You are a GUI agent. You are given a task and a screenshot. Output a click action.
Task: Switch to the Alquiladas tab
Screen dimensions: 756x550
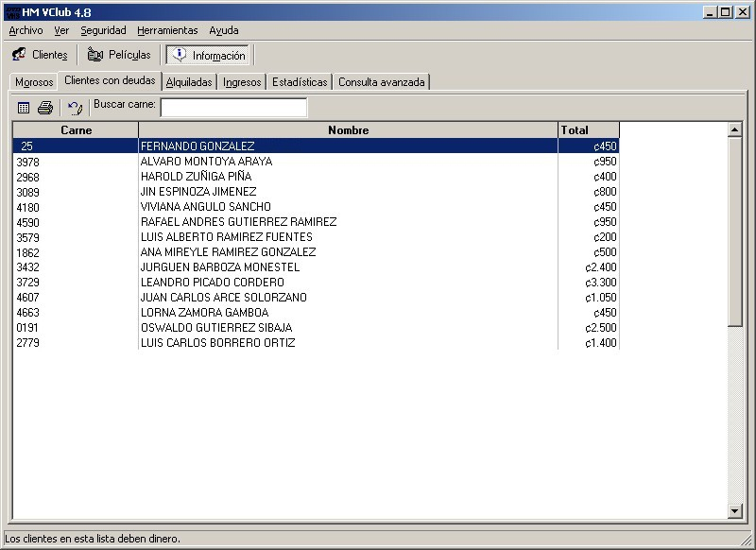(x=189, y=82)
